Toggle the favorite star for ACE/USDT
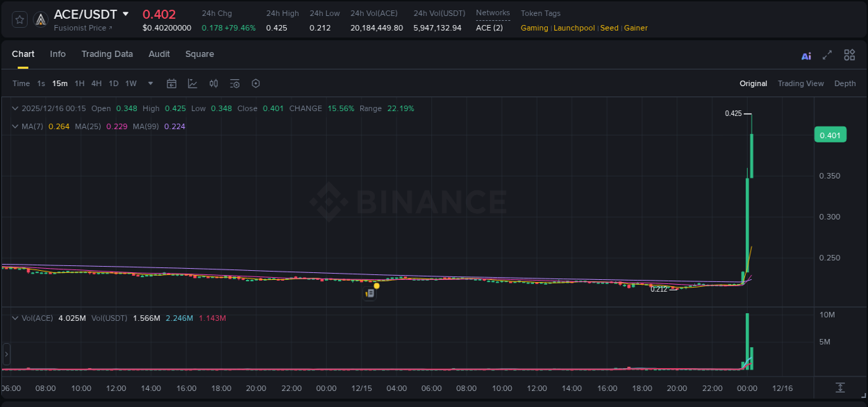Image resolution: width=868 pixels, height=407 pixels. [x=19, y=19]
